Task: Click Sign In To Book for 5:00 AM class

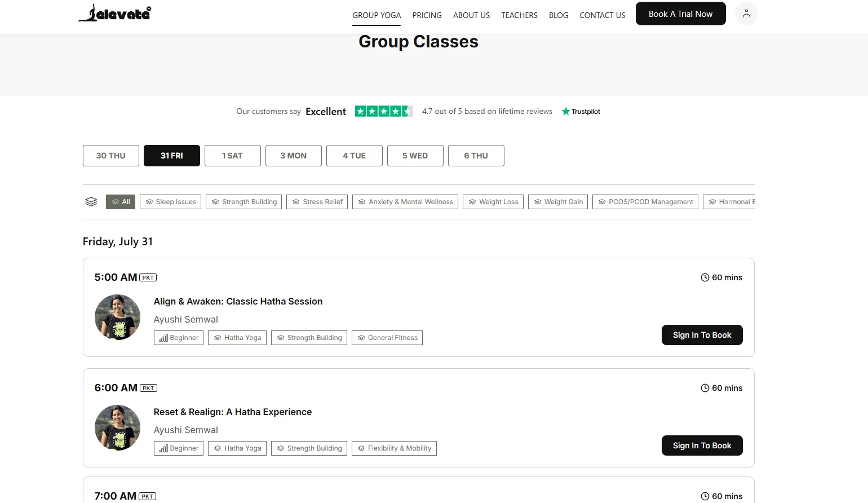Action: pyautogui.click(x=702, y=335)
